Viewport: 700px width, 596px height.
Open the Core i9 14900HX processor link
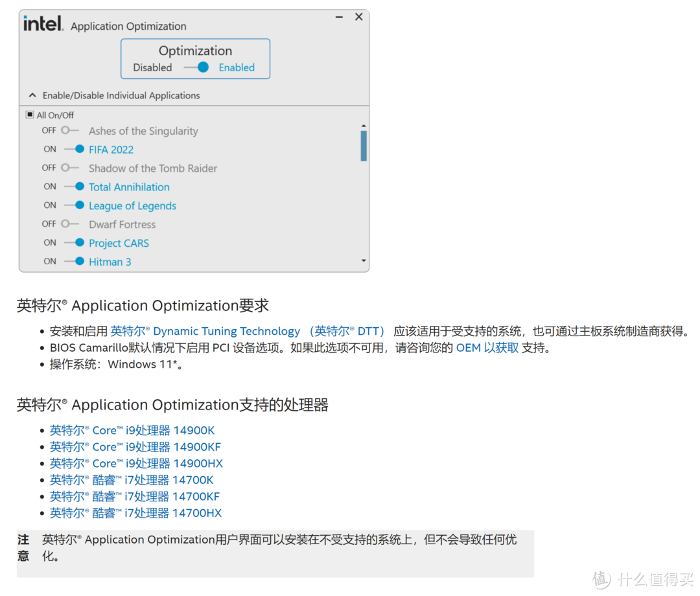point(136,463)
